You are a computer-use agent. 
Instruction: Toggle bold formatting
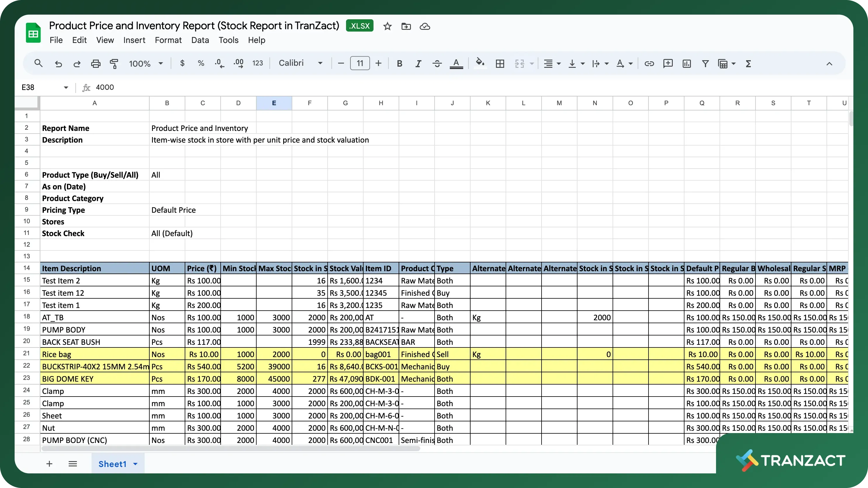pos(400,64)
